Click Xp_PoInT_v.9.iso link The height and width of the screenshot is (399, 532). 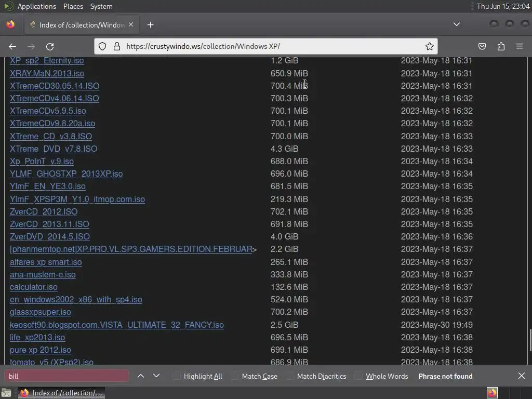click(42, 161)
